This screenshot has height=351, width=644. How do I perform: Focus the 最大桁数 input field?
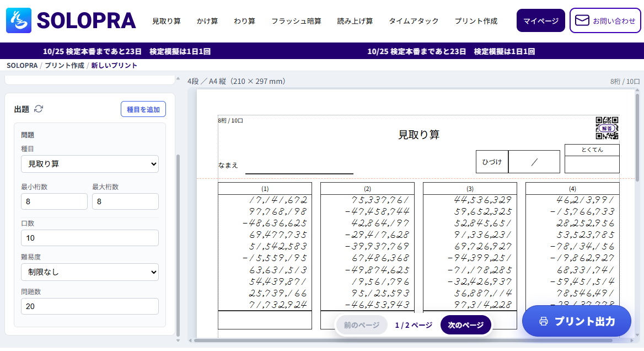(125, 201)
